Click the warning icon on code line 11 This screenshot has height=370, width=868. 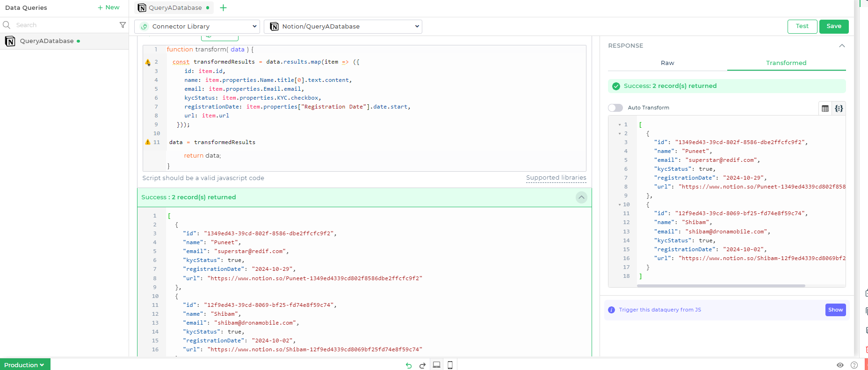tap(148, 142)
